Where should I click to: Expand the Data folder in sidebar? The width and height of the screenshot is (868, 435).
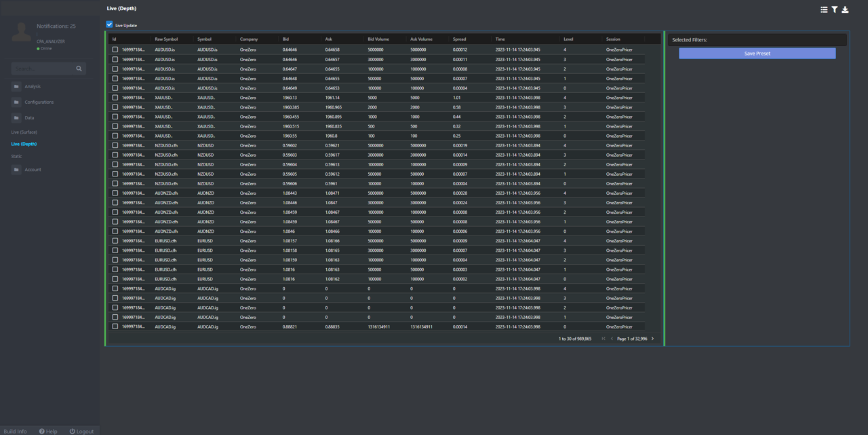pyautogui.click(x=29, y=118)
